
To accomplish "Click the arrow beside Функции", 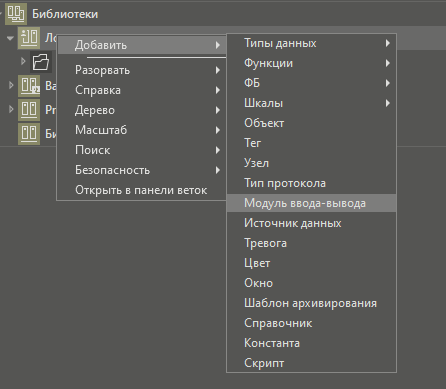I will point(387,63).
